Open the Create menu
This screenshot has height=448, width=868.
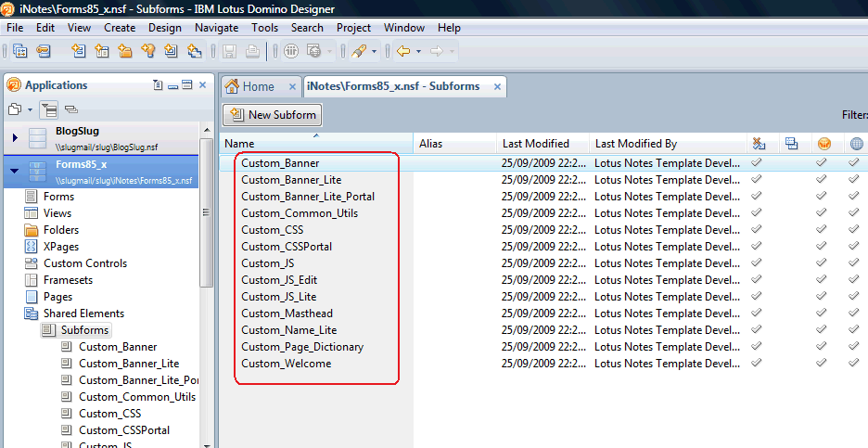120,28
